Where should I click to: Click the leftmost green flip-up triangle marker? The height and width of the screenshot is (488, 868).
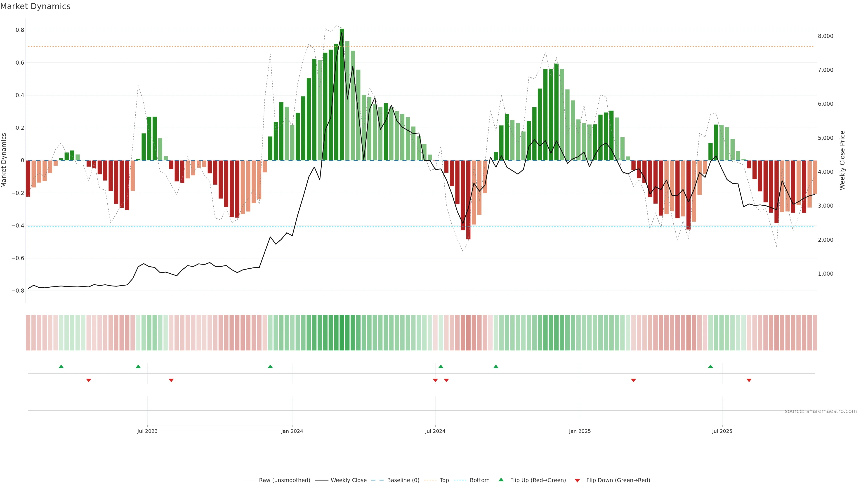tap(61, 366)
